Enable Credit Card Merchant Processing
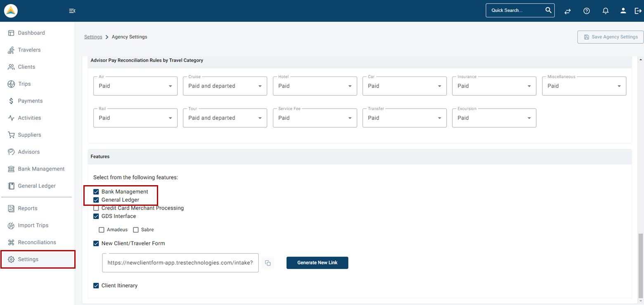 coord(96,208)
